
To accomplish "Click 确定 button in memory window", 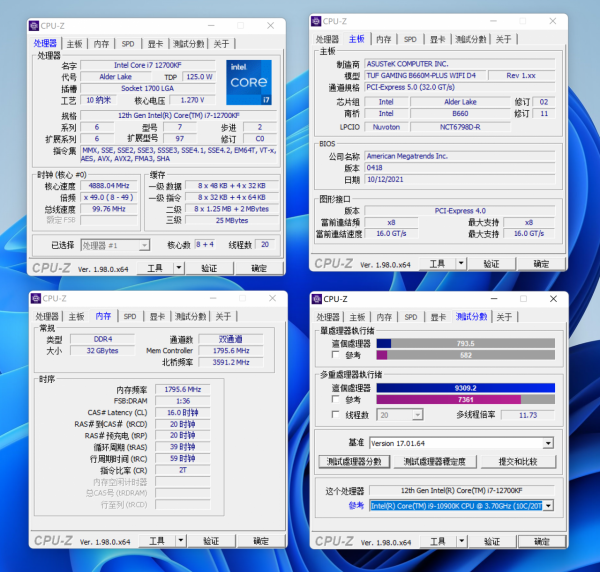I will [261, 541].
